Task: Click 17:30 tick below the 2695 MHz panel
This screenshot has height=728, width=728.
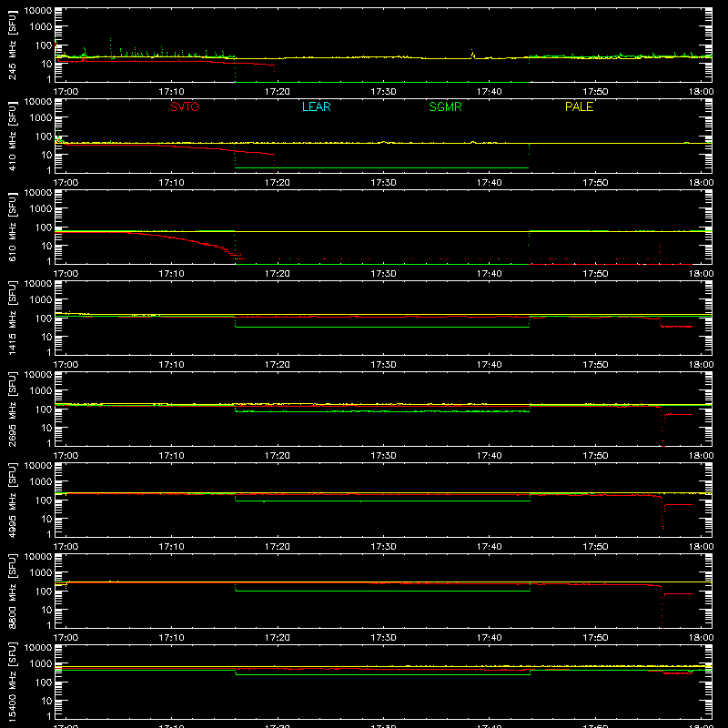Action: [383, 456]
